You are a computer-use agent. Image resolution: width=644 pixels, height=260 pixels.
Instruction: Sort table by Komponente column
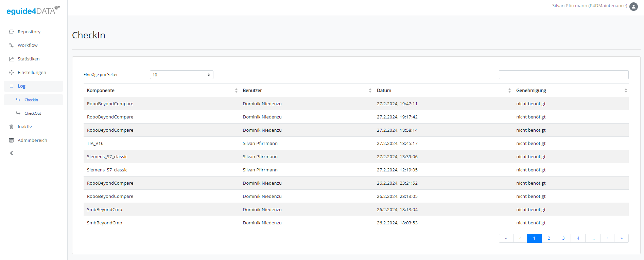coord(236,91)
